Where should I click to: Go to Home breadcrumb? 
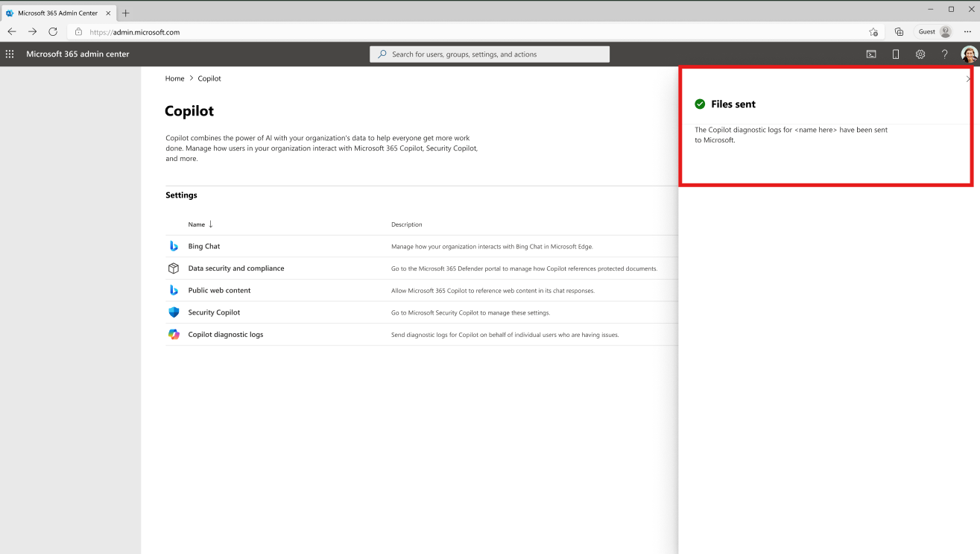(174, 78)
